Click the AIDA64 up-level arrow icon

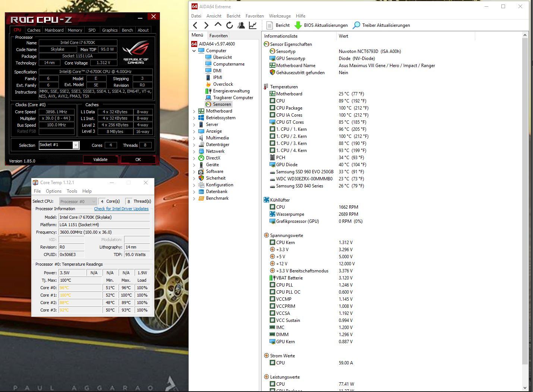click(218, 25)
